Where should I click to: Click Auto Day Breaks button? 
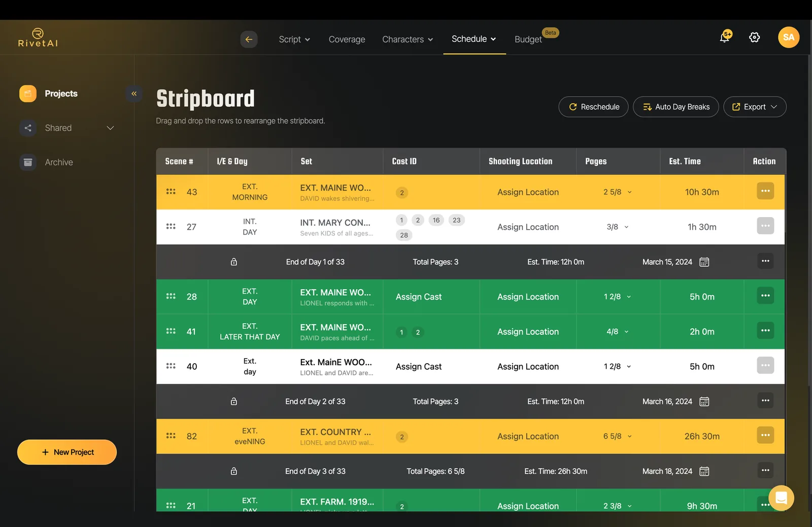[675, 107]
